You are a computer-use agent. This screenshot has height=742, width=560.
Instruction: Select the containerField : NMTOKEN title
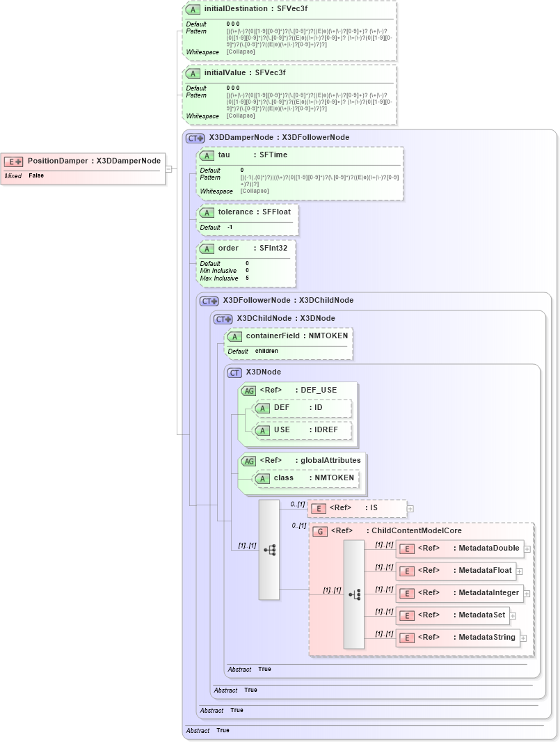tap(297, 336)
